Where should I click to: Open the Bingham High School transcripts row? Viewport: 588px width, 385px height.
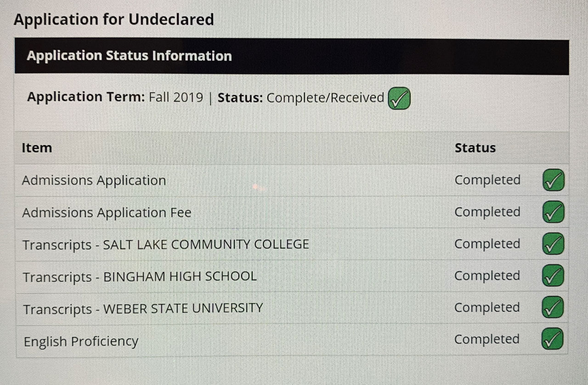pos(140,277)
